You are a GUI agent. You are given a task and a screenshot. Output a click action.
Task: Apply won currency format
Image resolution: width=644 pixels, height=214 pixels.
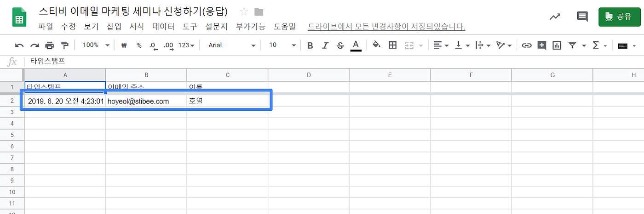point(124,45)
